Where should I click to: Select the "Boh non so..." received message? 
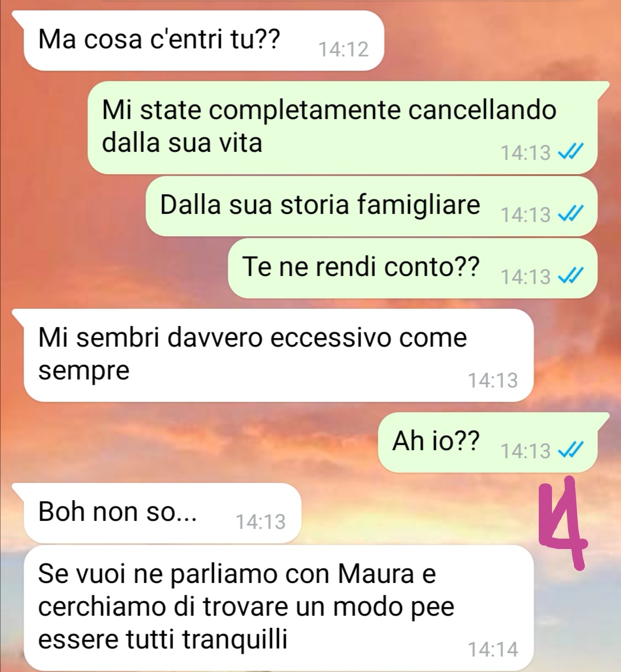(x=162, y=513)
